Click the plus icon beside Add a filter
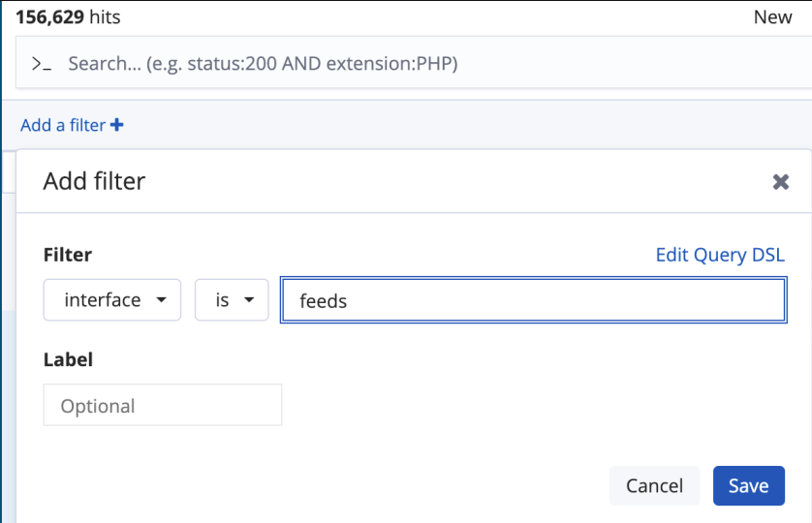812x523 pixels. [x=117, y=125]
